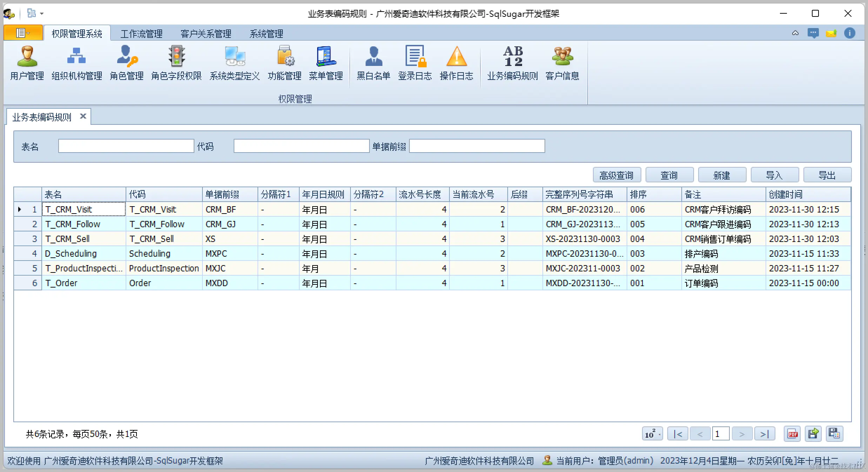Click the 新建 button
Viewport: 868px width, 472px height.
[x=722, y=175]
